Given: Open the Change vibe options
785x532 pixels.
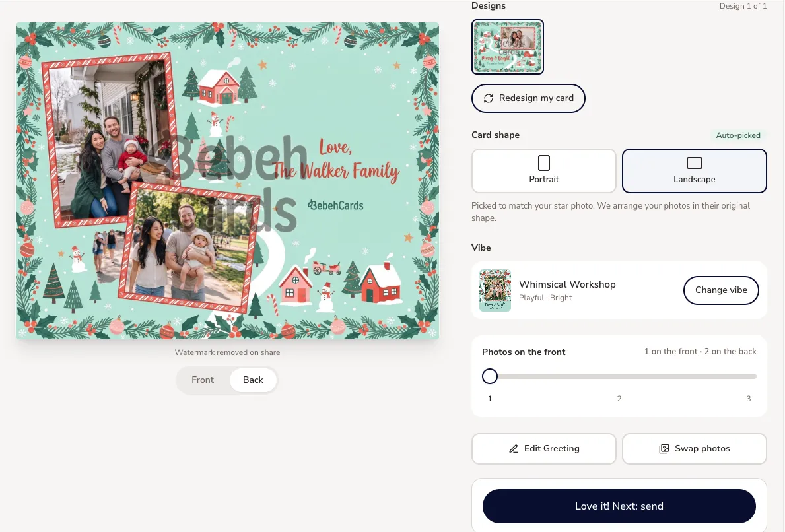Looking at the screenshot, I should pyautogui.click(x=721, y=290).
